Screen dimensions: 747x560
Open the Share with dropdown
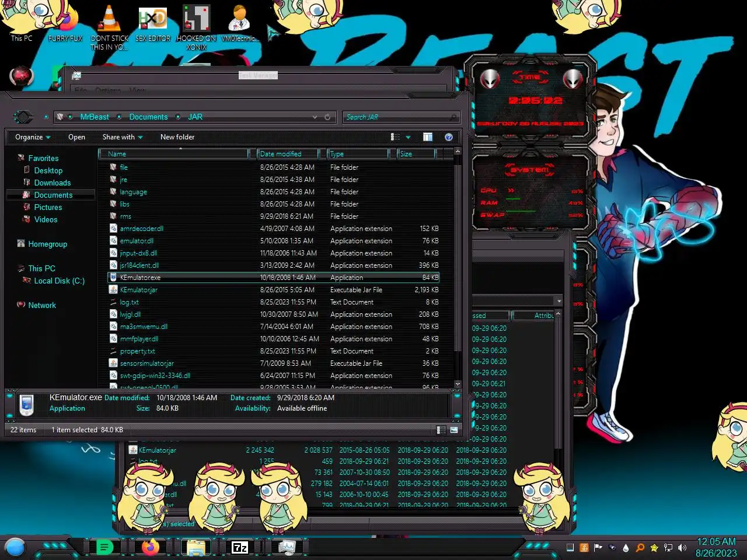(123, 137)
